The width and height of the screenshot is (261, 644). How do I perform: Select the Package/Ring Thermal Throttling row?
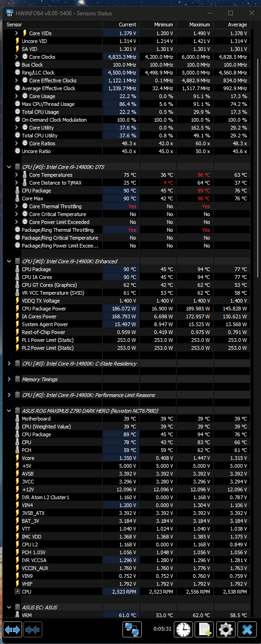(127, 230)
